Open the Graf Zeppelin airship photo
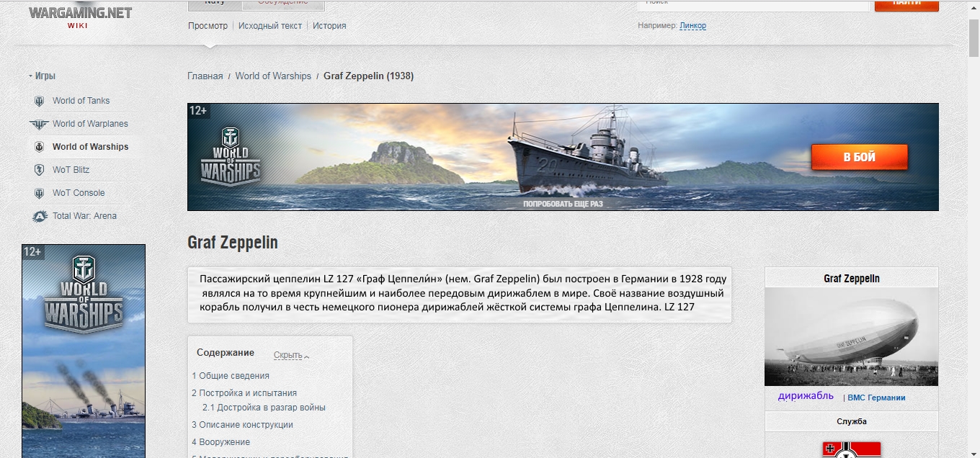This screenshot has height=458, width=980. [x=852, y=337]
